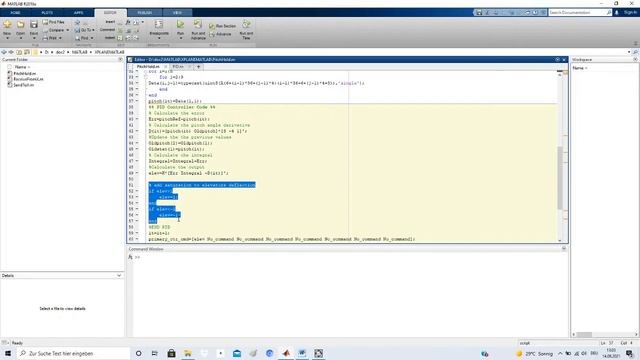Click Find Files in the ribbon
Viewport: 640px width, 360px height.
coord(53,22)
